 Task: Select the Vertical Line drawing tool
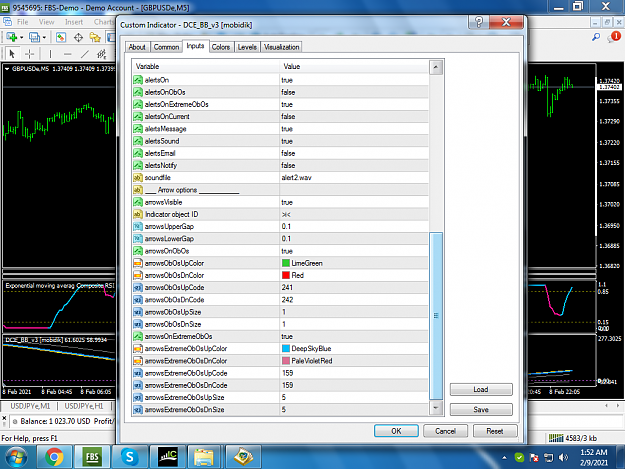[50, 54]
